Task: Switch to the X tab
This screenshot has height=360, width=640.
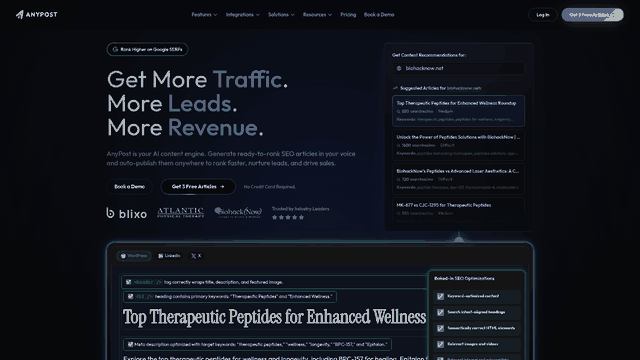Action: coord(196,256)
